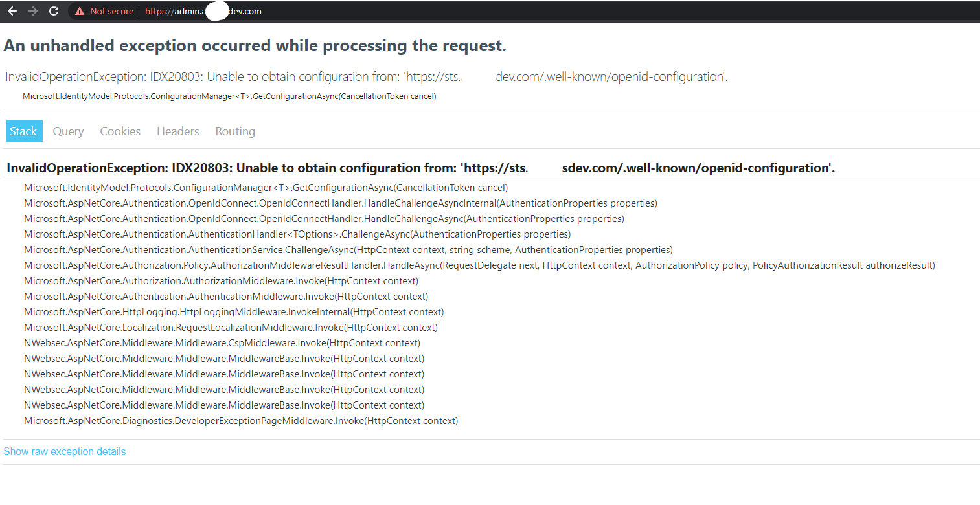This screenshot has width=980, height=505.
Task: Select the HandleChallengeAsyncInternal stack frame
Action: (340, 203)
